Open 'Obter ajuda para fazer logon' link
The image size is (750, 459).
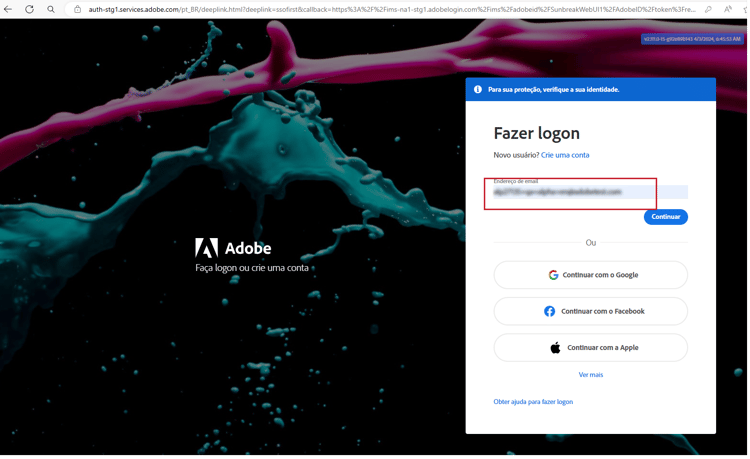click(x=533, y=402)
